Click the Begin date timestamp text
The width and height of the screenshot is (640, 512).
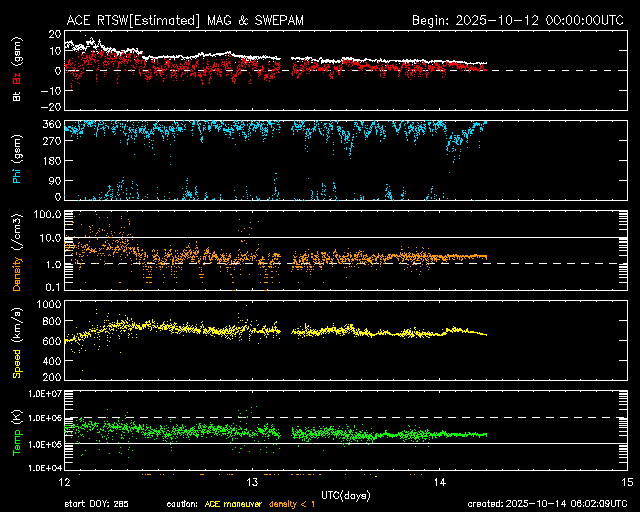pos(518,20)
